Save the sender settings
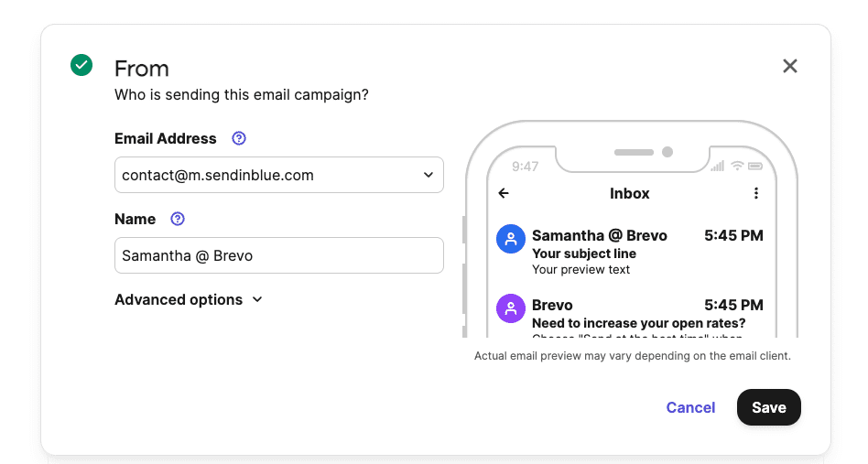This screenshot has width=868, height=464. (769, 407)
